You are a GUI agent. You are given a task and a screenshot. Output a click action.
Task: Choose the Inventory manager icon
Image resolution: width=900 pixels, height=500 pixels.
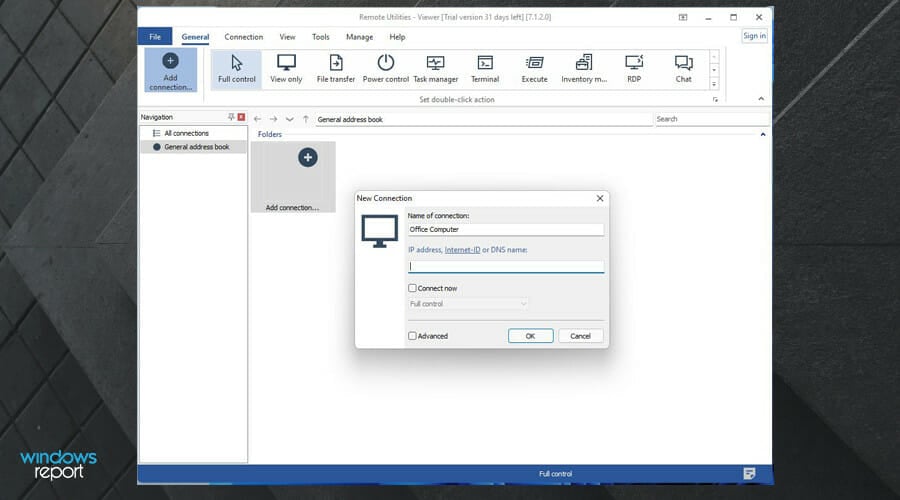click(x=584, y=69)
